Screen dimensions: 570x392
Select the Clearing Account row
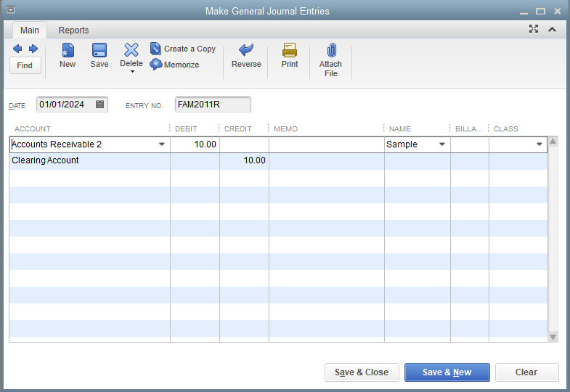[x=278, y=160]
